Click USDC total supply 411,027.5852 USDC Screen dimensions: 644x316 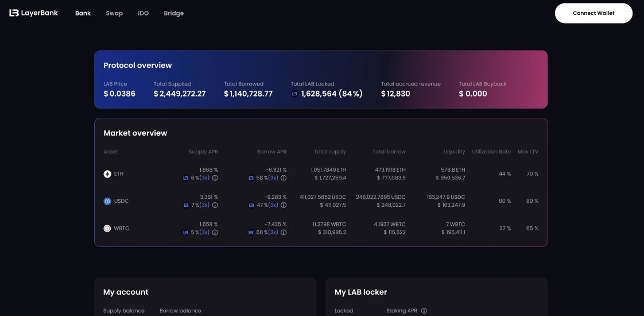[323, 197]
